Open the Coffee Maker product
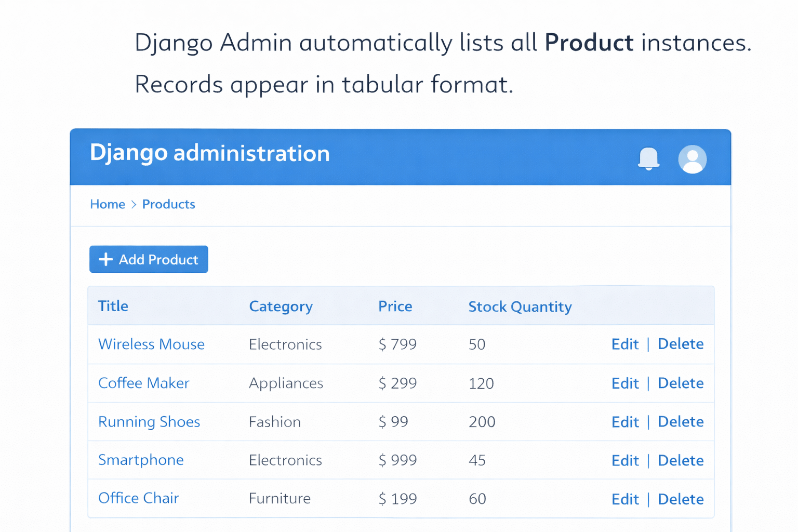This screenshot has width=798, height=532. [144, 383]
